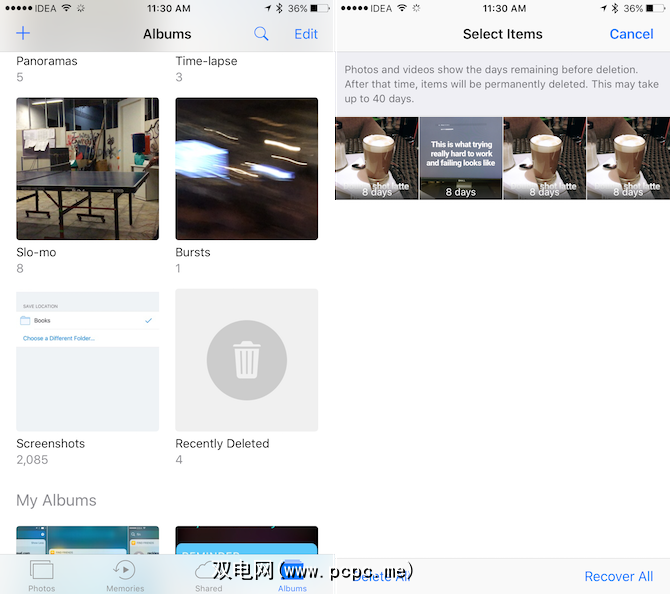The height and width of the screenshot is (594, 670).
Task: Tap the plus icon to add album
Action: (23, 33)
